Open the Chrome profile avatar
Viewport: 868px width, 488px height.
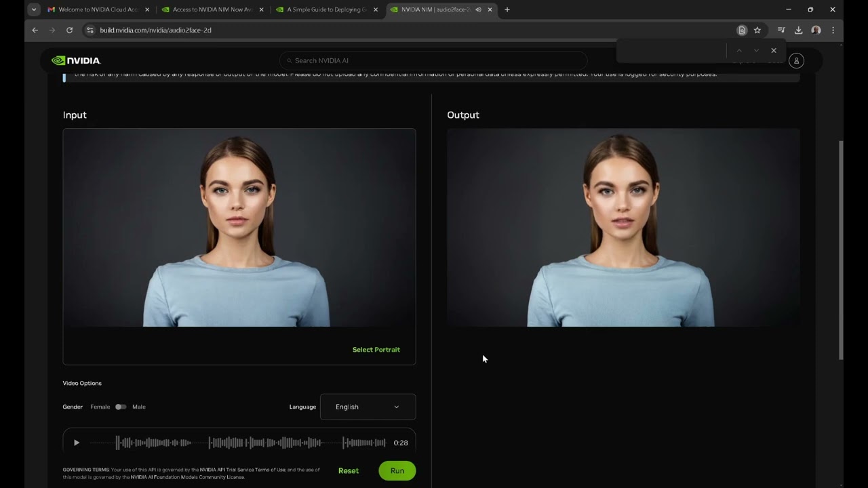[816, 30]
